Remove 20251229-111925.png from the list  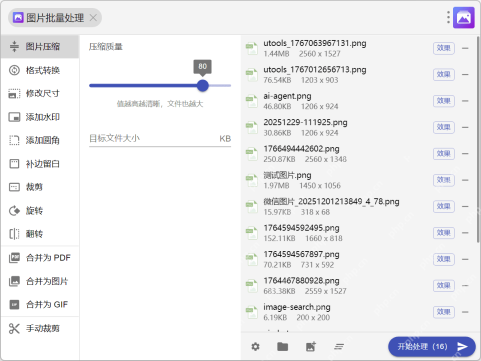[x=465, y=127]
